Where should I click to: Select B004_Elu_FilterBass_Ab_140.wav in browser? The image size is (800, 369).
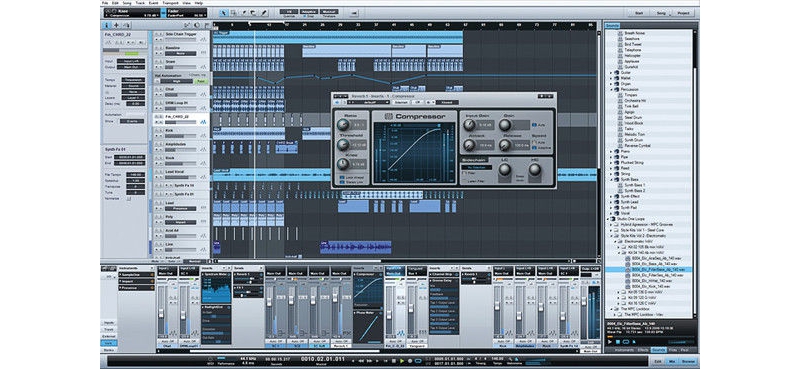tap(658, 269)
